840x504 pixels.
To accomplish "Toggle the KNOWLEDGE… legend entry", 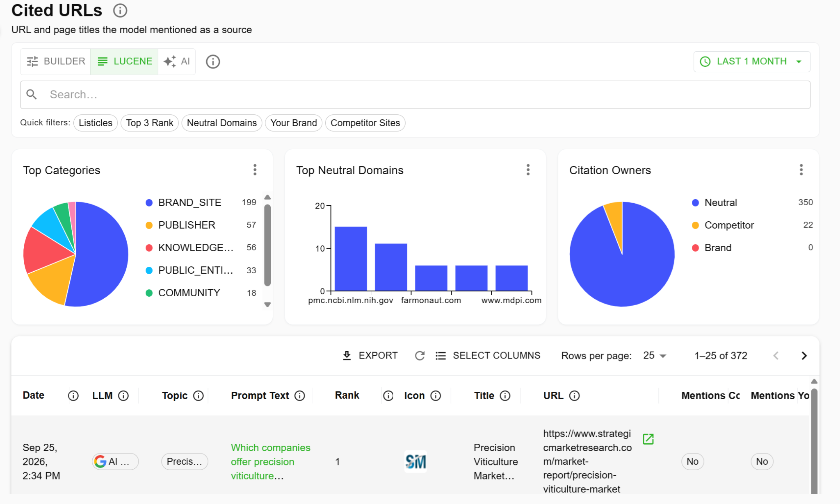I will click(x=201, y=247).
